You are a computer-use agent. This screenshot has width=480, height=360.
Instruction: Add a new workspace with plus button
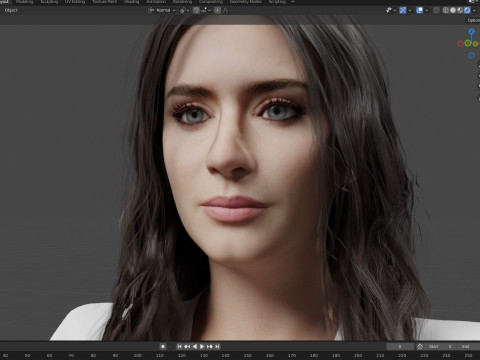pos(293,2)
